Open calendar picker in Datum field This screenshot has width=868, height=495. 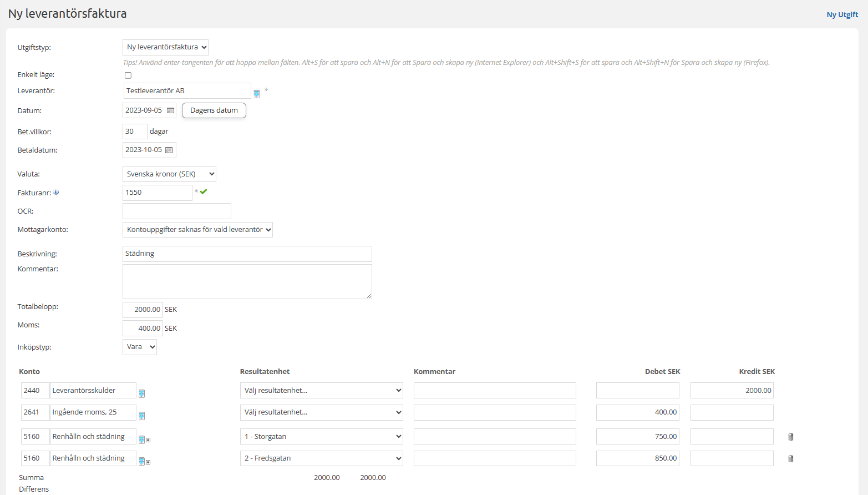pos(170,110)
